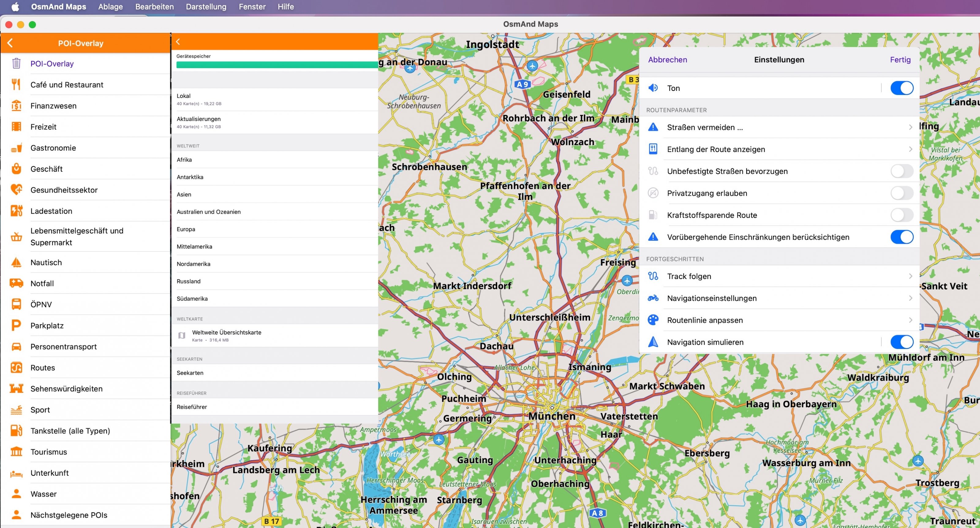
Task: Click the Gerätespeicher storage bar
Action: point(277,65)
